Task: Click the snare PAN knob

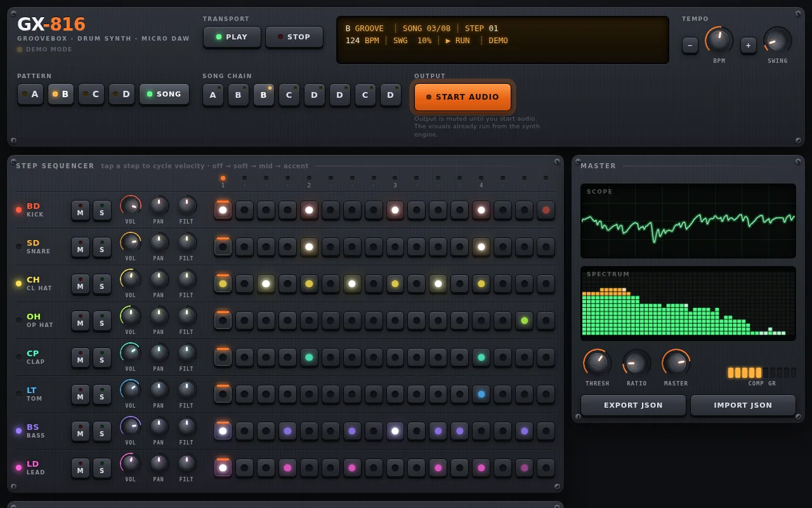Action: (159, 241)
